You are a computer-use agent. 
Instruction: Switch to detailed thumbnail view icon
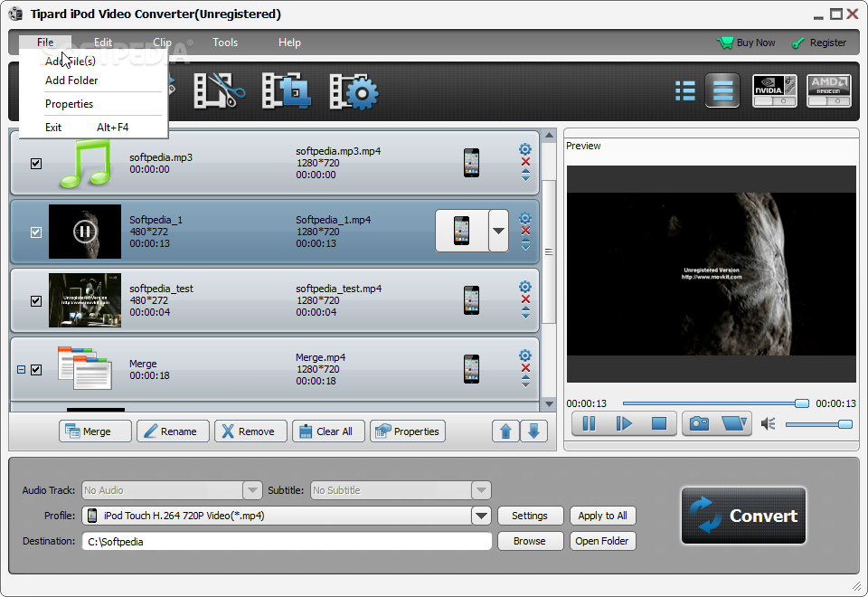pos(722,90)
